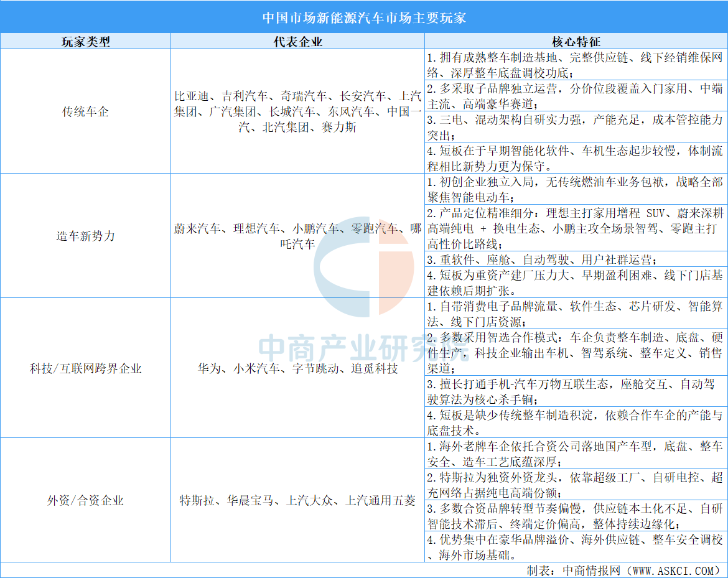Click the cell starting 2.产品定位精准细分
This screenshot has width=728, height=578.
click(576, 228)
